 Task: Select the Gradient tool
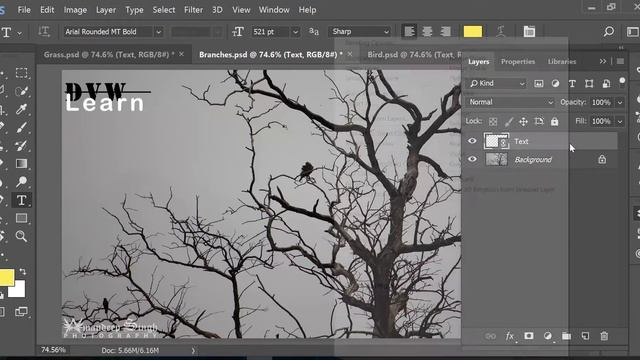tap(21, 163)
